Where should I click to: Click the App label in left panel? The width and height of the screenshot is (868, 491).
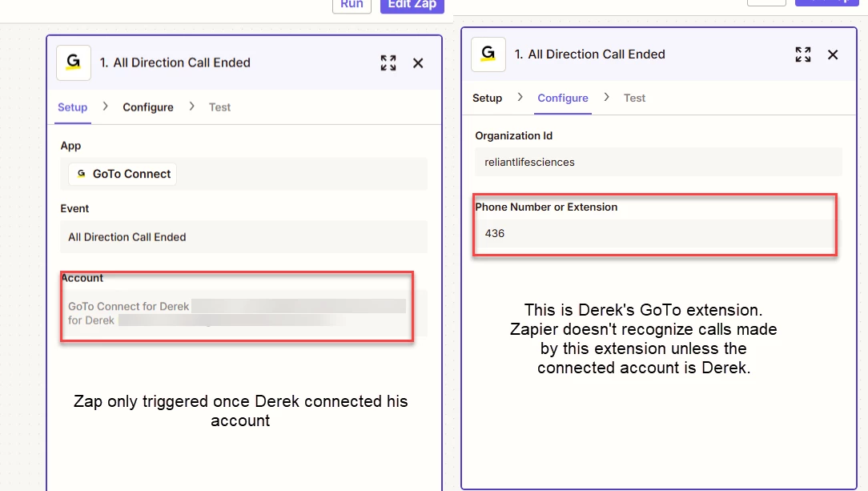[70, 146]
